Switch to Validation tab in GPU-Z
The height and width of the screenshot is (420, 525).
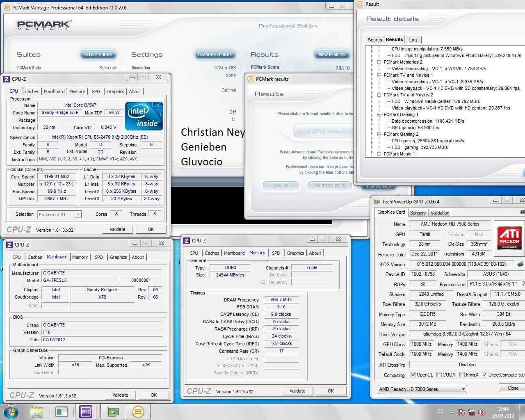tap(440, 213)
